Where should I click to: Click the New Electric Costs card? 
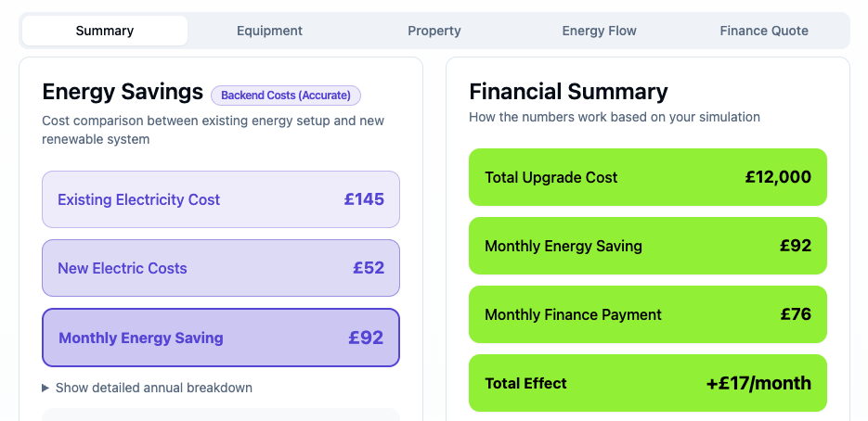point(221,268)
